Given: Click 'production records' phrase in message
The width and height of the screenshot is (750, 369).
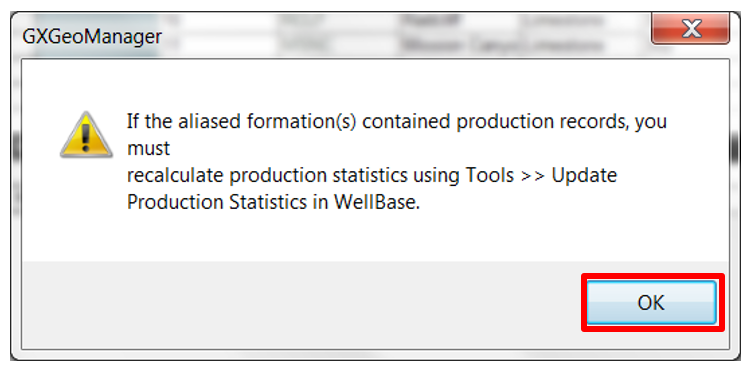Looking at the screenshot, I should [x=541, y=122].
